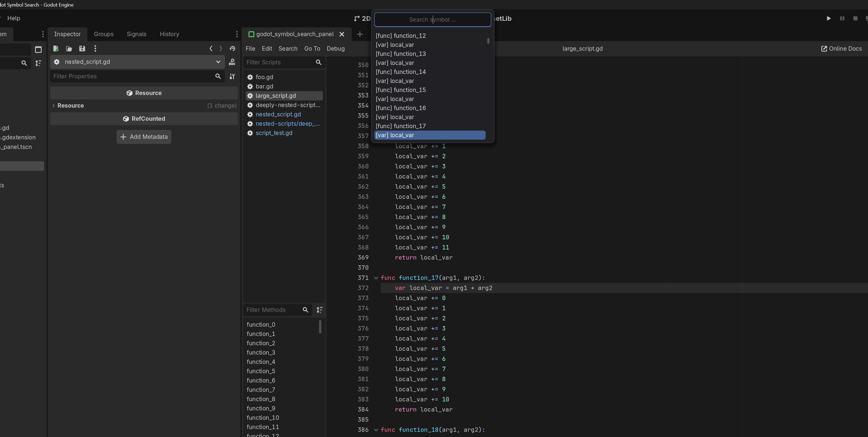Select [func] function_17 in symbol list
Image resolution: width=868 pixels, height=437 pixels.
430,126
